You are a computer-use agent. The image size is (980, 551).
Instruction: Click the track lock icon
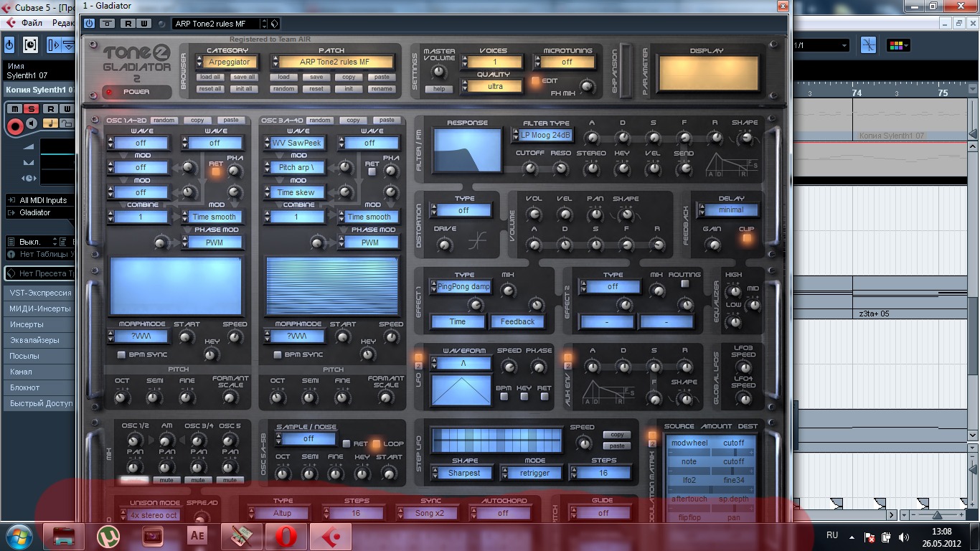click(x=67, y=123)
